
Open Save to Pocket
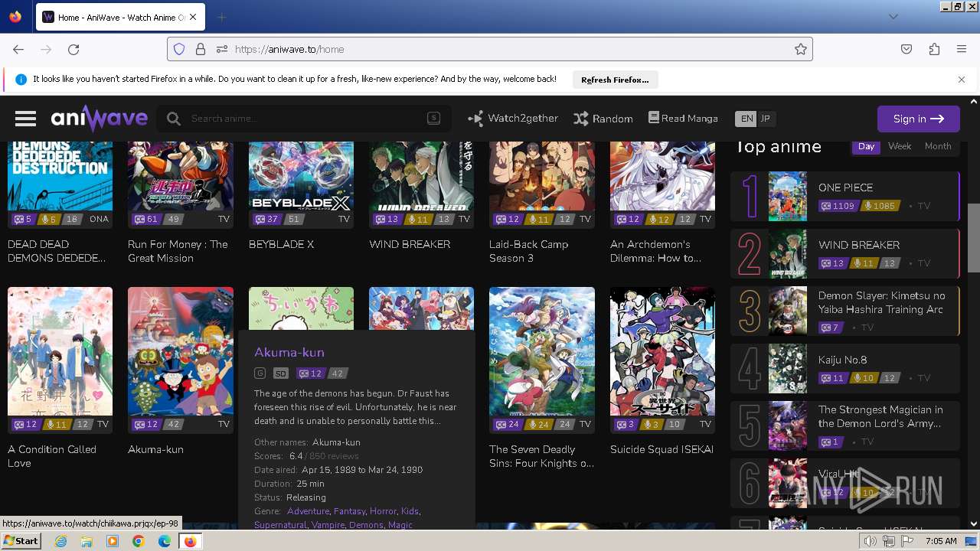[906, 49]
